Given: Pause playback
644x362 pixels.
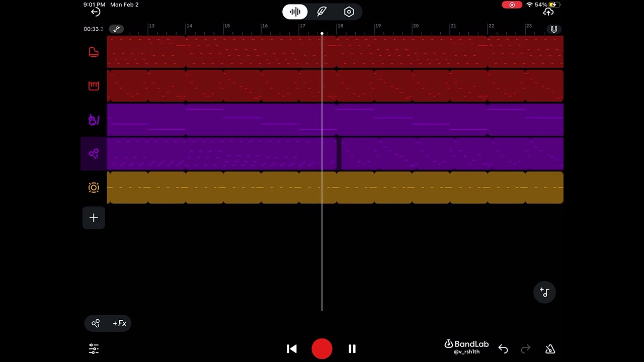Looking at the screenshot, I should pyautogui.click(x=352, y=348).
